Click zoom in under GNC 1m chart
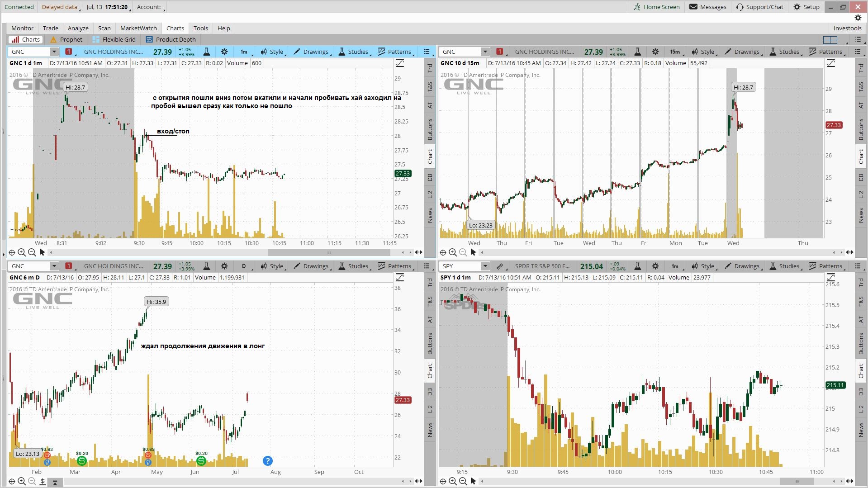Screen dimensions: 868x488 coord(22,252)
